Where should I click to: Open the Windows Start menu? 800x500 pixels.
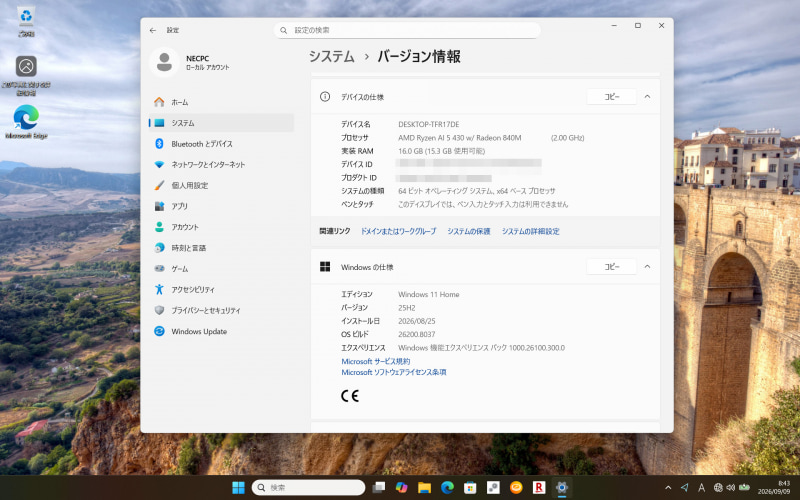coord(238,488)
